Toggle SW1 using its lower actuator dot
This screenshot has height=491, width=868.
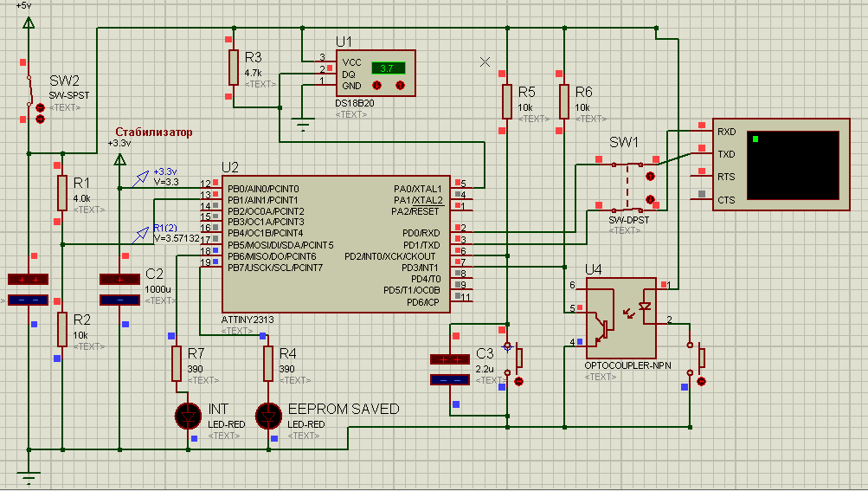click(x=651, y=199)
